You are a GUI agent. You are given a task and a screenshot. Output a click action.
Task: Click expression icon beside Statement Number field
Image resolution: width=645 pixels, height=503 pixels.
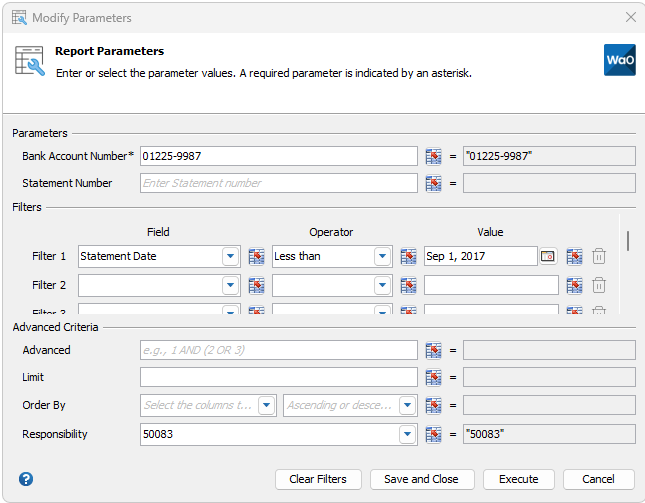pos(433,183)
